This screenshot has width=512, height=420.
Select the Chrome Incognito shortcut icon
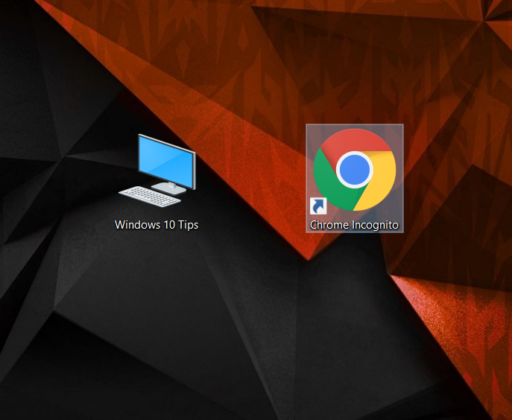click(355, 170)
